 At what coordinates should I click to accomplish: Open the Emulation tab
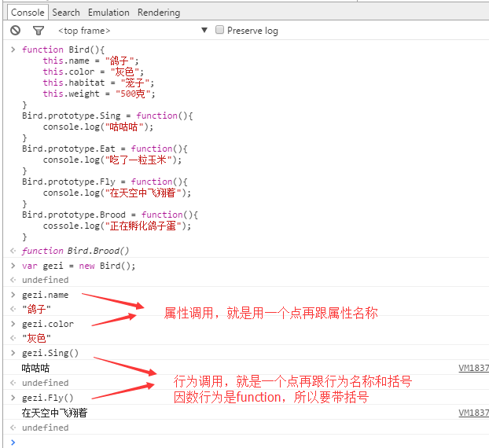point(108,13)
